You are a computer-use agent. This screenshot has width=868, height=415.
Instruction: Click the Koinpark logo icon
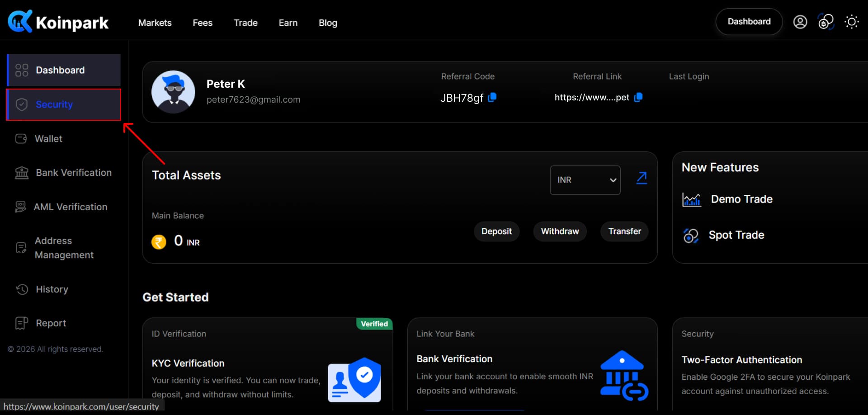click(20, 21)
